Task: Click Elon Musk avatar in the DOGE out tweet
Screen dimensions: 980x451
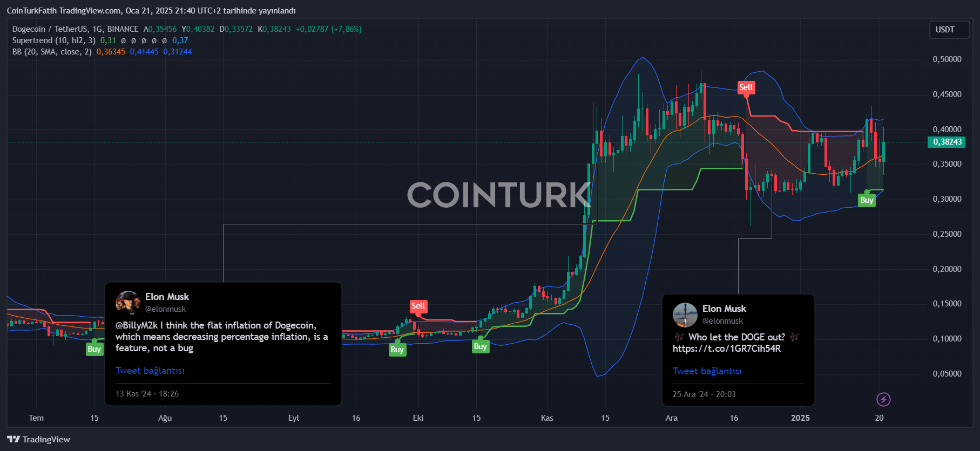Action: pyautogui.click(x=685, y=315)
